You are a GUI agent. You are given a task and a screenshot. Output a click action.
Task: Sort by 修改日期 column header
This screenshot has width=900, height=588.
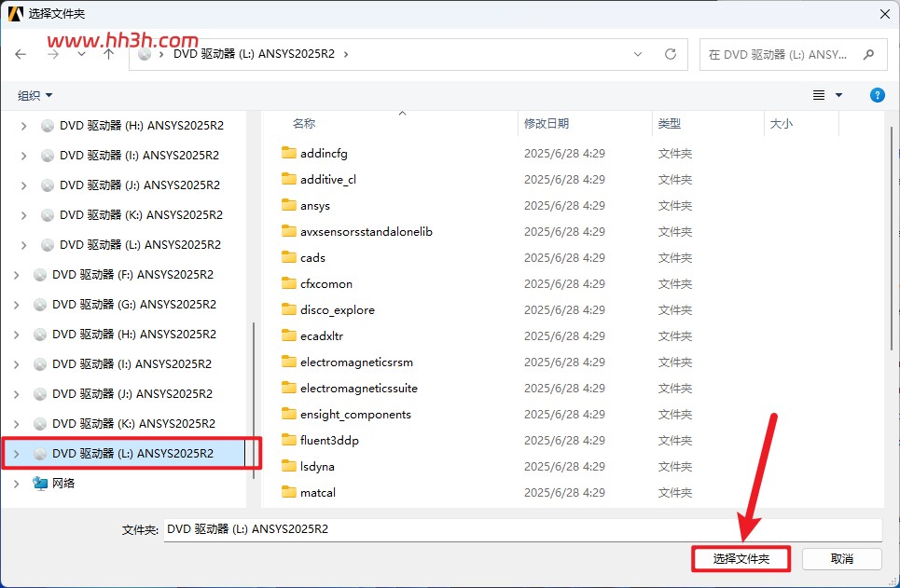tap(547, 123)
